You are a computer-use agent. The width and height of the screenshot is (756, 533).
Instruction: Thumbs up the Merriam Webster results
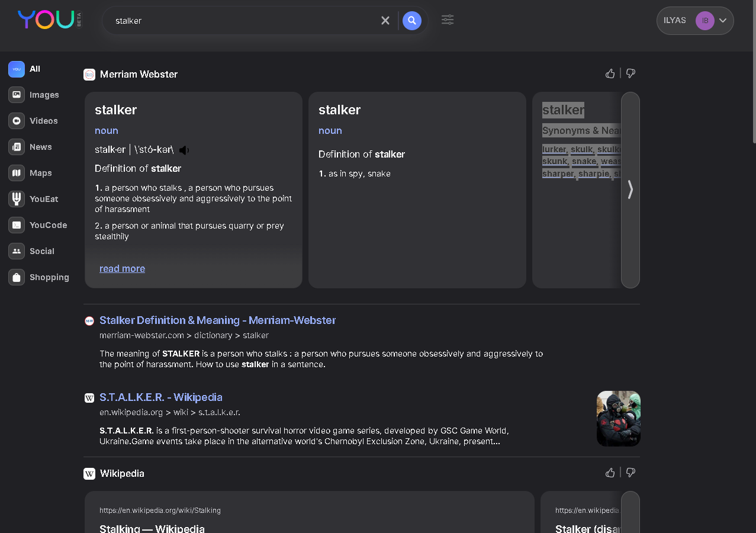coord(610,73)
